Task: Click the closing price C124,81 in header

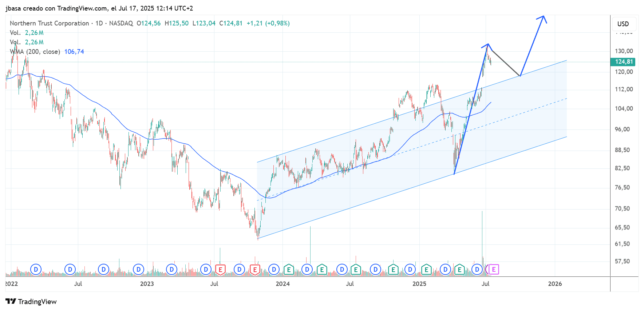Action: [231, 23]
